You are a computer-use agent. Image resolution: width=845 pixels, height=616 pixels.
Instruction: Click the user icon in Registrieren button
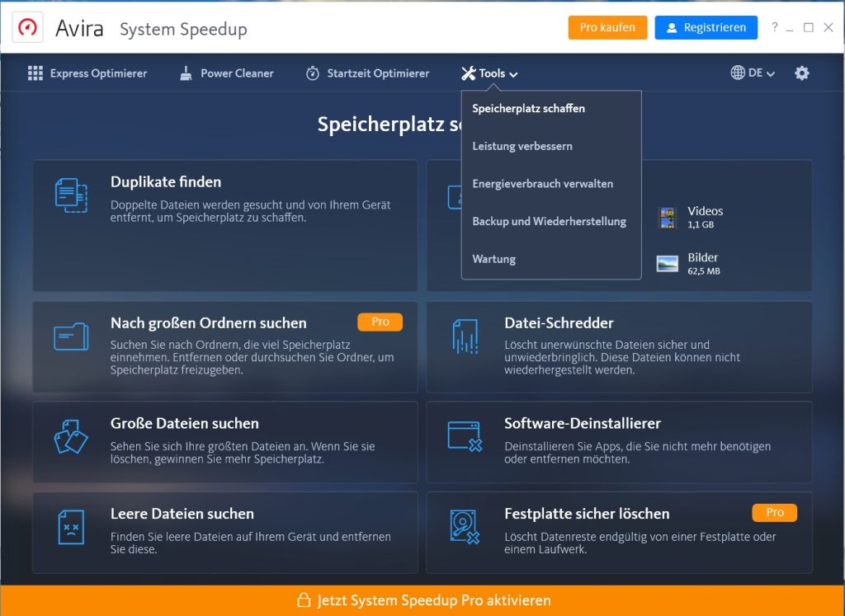tap(672, 27)
